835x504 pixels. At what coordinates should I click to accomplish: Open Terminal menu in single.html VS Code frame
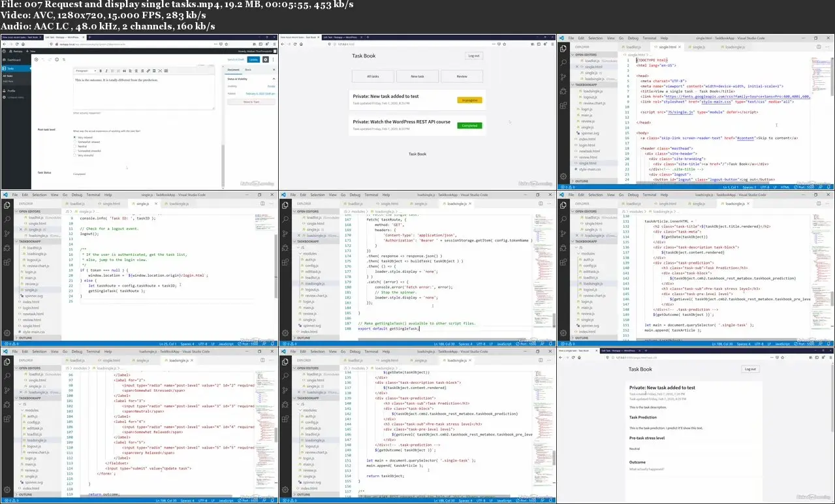click(649, 38)
